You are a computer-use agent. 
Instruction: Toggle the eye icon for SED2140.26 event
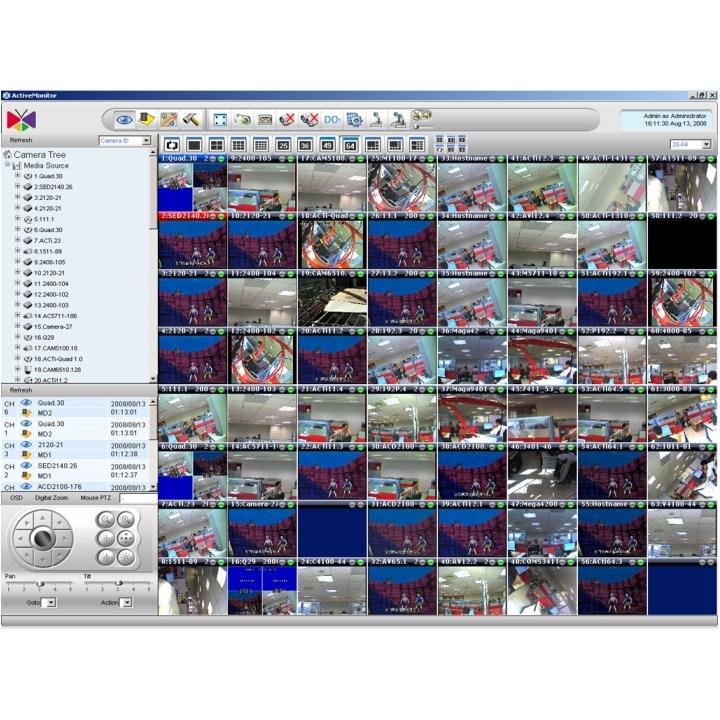point(26,466)
